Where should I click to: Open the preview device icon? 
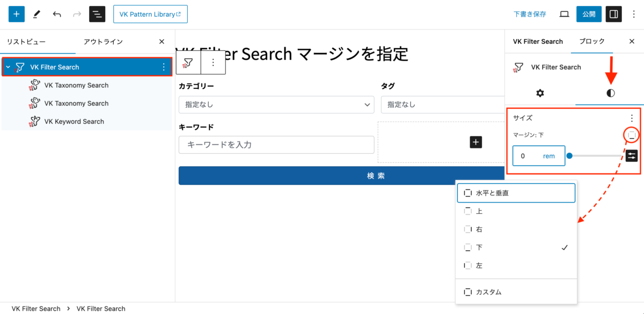pos(564,14)
